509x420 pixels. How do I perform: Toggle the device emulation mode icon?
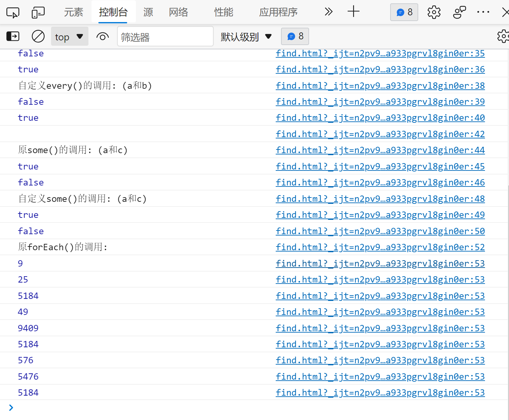point(38,12)
